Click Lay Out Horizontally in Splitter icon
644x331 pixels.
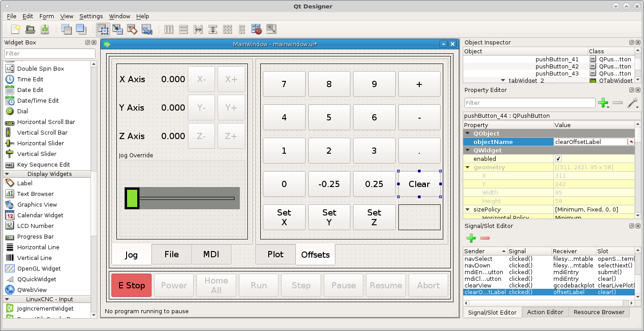click(198, 29)
